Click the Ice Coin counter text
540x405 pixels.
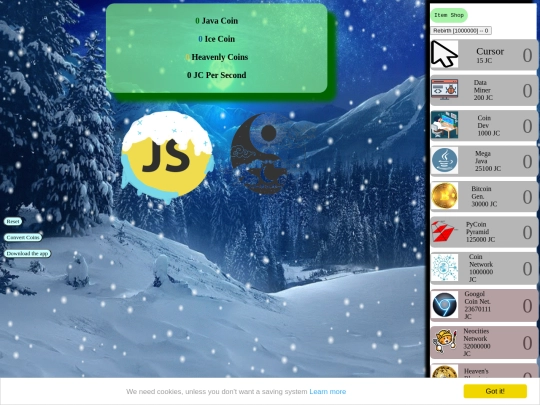click(x=216, y=39)
